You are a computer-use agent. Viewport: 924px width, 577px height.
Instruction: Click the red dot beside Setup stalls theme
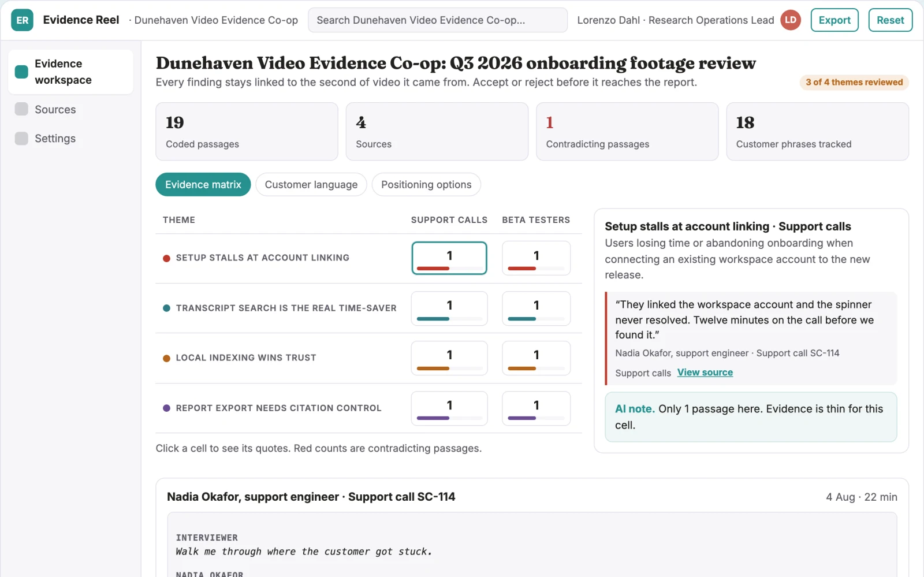(x=166, y=258)
